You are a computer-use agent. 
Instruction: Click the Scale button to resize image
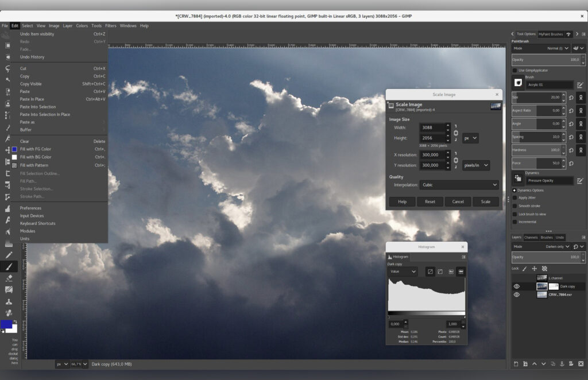pyautogui.click(x=486, y=201)
